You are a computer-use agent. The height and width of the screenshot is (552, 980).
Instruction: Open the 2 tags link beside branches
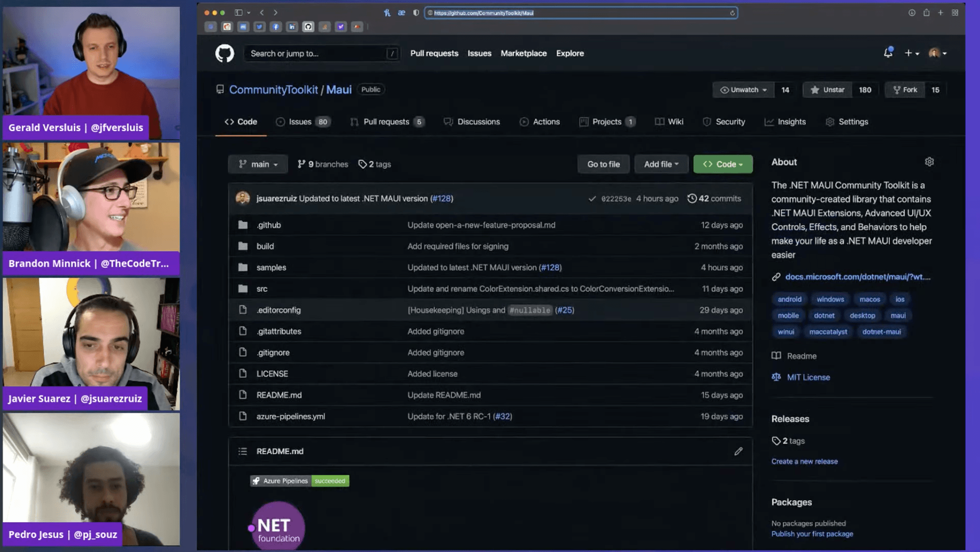coord(375,164)
